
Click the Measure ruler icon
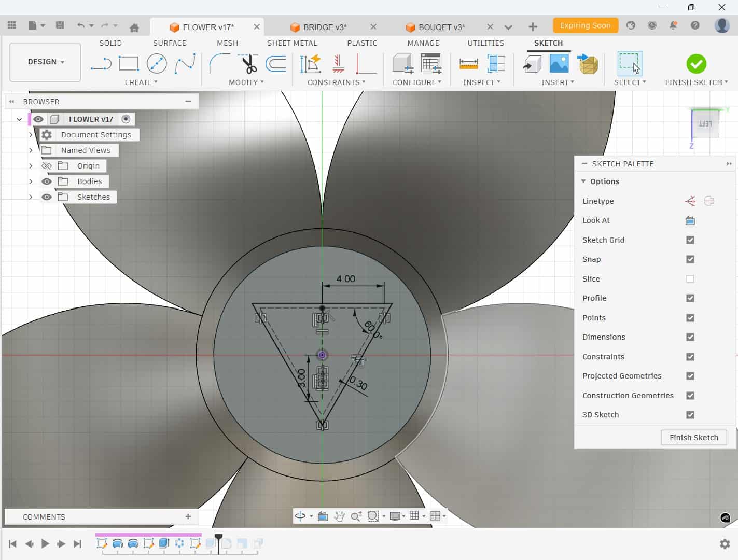(x=468, y=64)
